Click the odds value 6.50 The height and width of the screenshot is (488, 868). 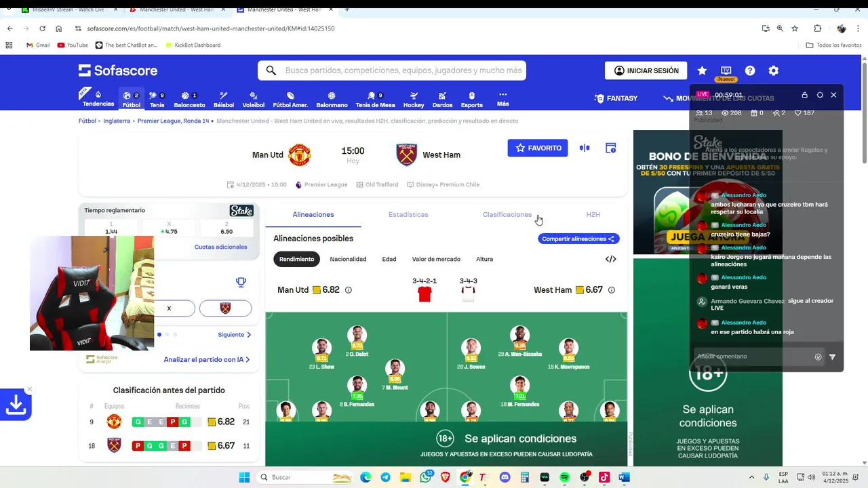226,228
